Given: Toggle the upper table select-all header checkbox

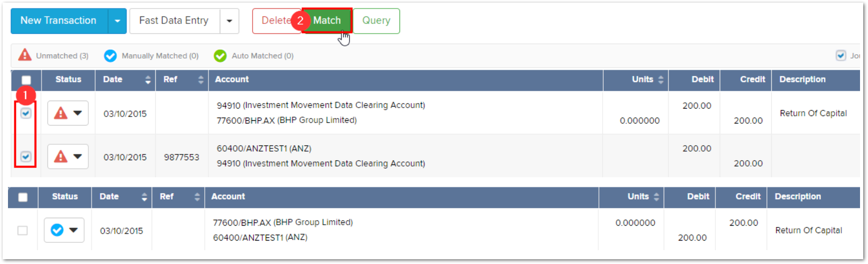Looking at the screenshot, I should 26,80.
